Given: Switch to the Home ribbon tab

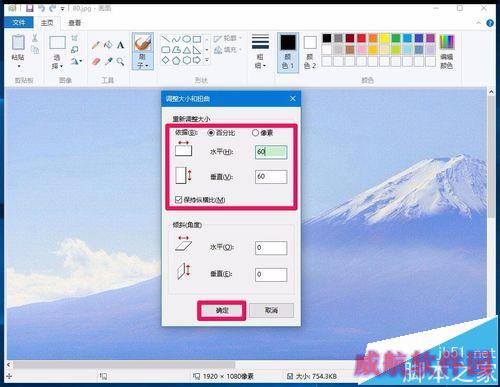Looking at the screenshot, I should (x=47, y=23).
